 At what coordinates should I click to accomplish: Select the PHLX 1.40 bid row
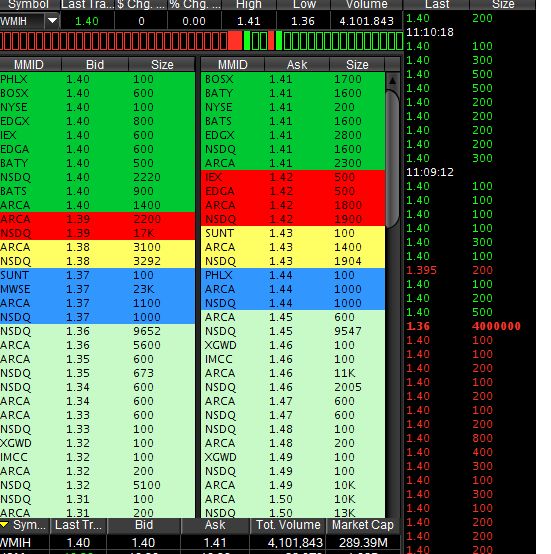click(97, 79)
